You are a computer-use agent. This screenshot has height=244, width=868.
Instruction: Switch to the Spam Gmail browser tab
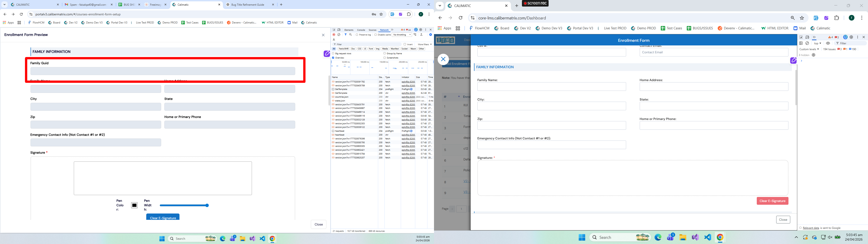[x=88, y=5]
